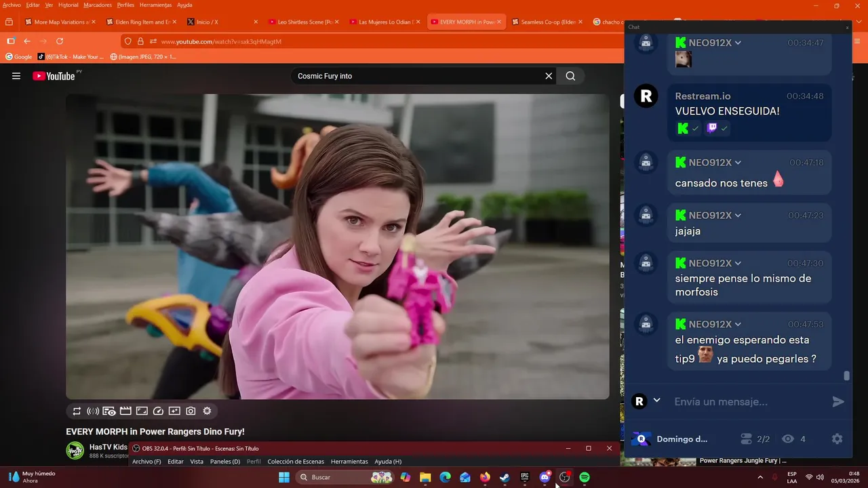Viewport: 868px width, 488px height.
Task: Open the Windows Start button
Action: pyautogui.click(x=283, y=477)
